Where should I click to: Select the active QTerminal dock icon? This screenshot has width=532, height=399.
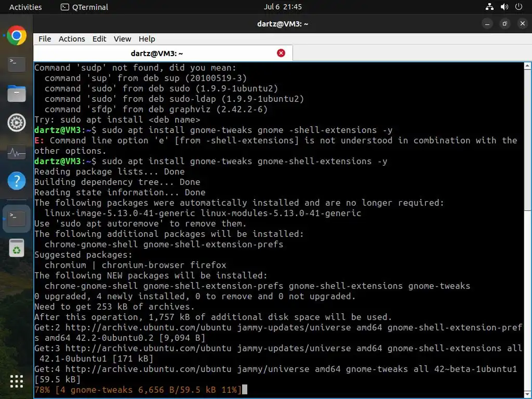[16, 219]
